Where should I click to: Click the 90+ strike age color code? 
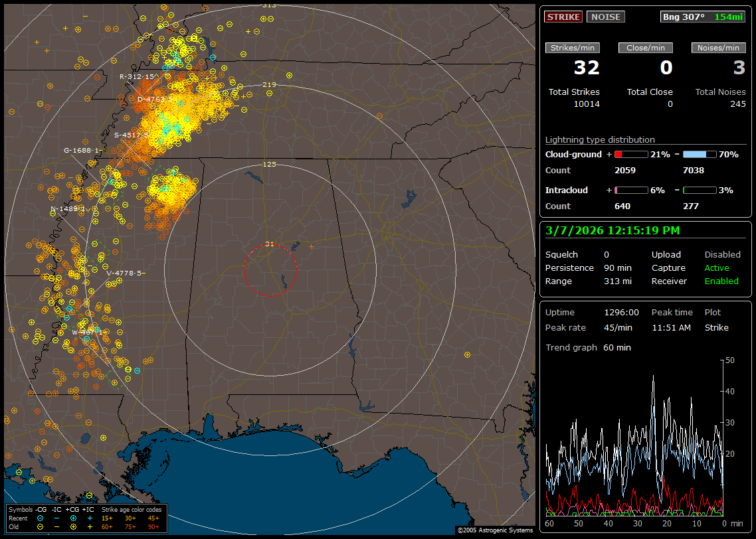153,526
